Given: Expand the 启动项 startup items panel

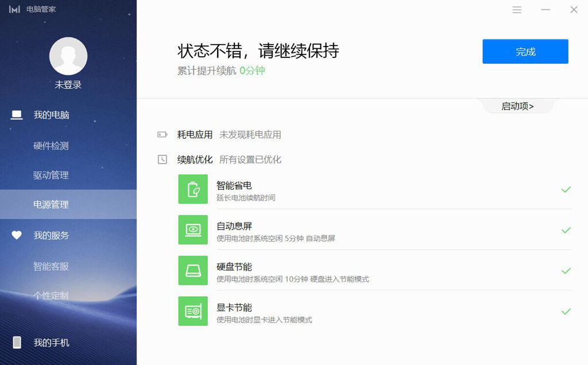Looking at the screenshot, I should point(517,106).
